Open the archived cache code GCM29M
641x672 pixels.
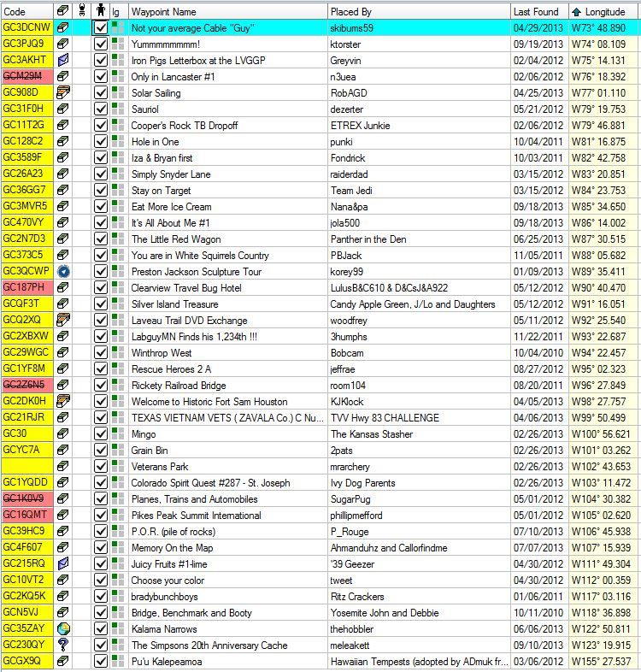click(22, 77)
